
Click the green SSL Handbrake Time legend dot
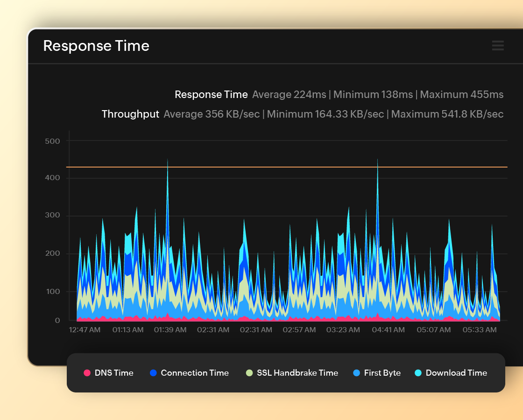click(250, 373)
